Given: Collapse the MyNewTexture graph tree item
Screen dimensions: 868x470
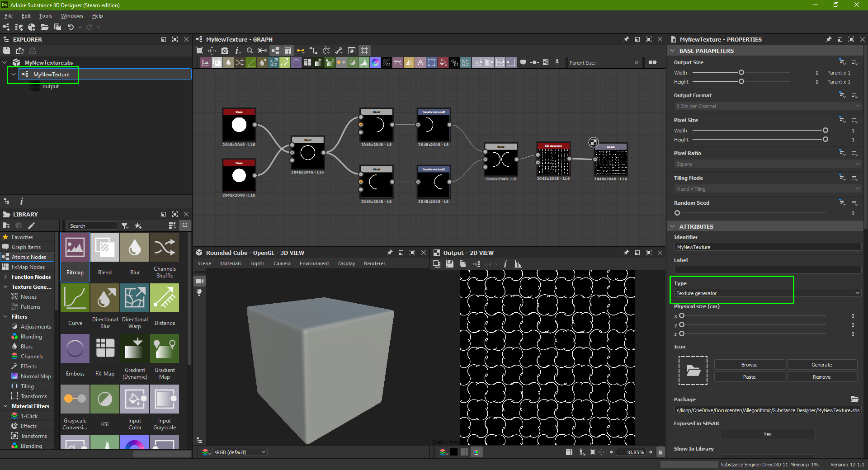Looking at the screenshot, I should point(14,74).
